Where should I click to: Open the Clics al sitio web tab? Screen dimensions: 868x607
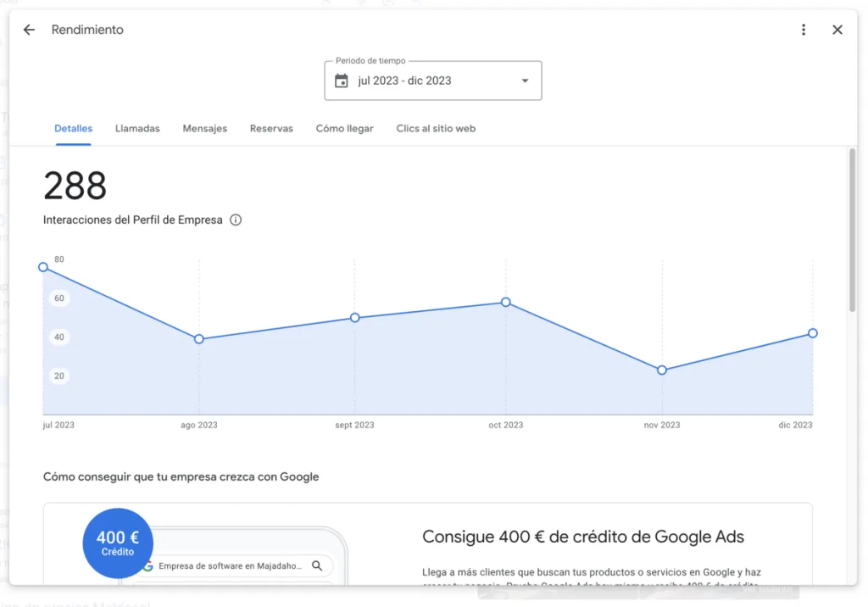pos(436,129)
